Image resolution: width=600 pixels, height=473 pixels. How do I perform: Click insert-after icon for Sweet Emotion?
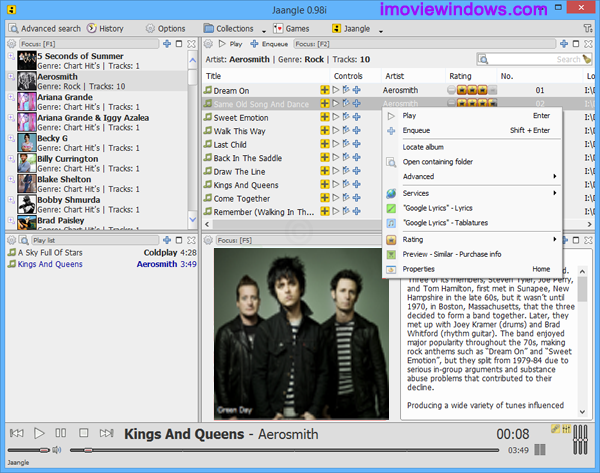point(346,117)
